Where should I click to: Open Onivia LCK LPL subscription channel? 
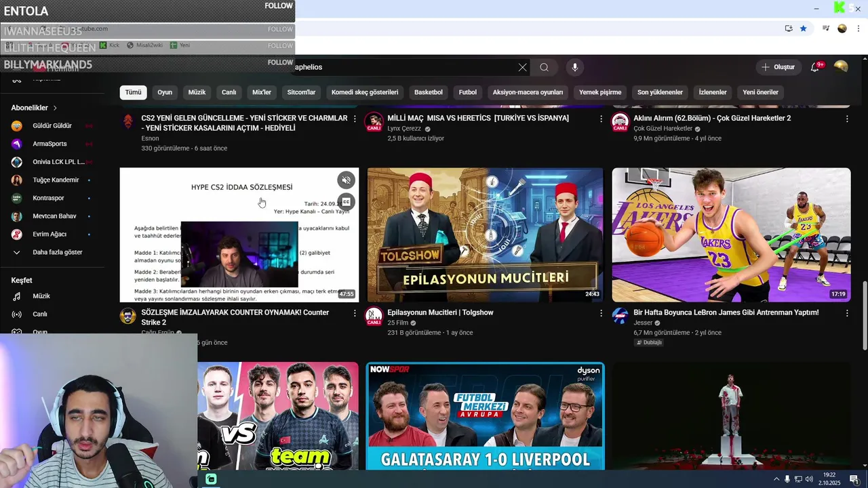click(x=53, y=162)
